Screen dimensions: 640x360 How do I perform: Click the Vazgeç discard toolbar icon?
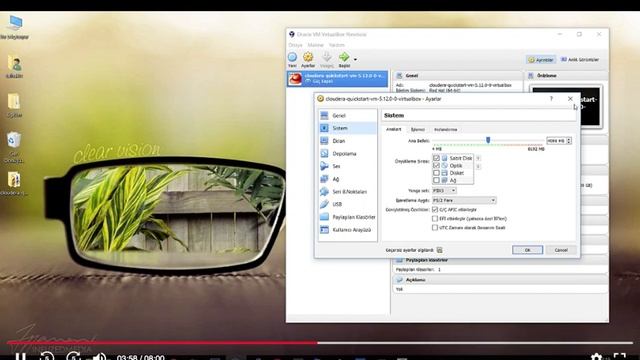(327, 60)
